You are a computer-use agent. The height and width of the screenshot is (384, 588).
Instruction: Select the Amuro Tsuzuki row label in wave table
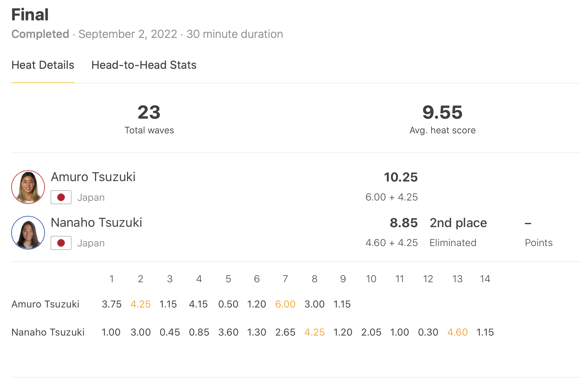pyautogui.click(x=45, y=304)
